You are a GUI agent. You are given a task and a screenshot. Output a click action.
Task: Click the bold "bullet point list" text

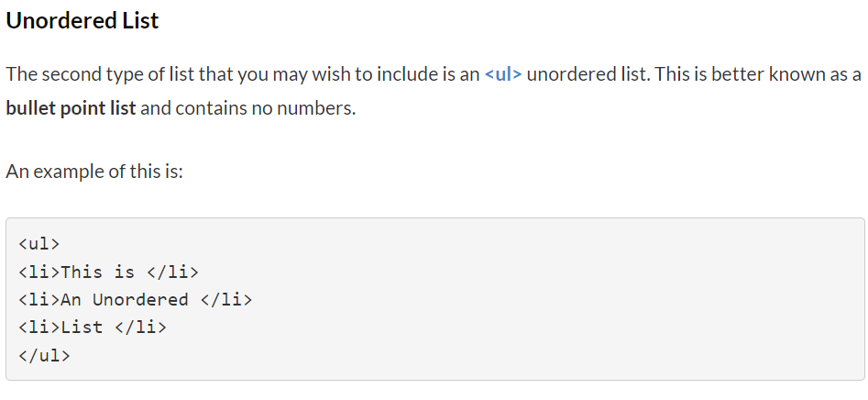coord(71,108)
